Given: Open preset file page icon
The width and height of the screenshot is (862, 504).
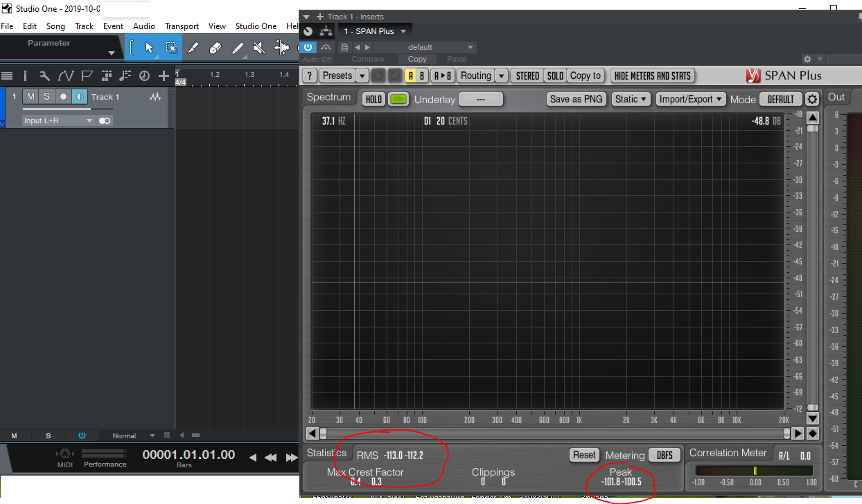Looking at the screenshot, I should coord(344,47).
